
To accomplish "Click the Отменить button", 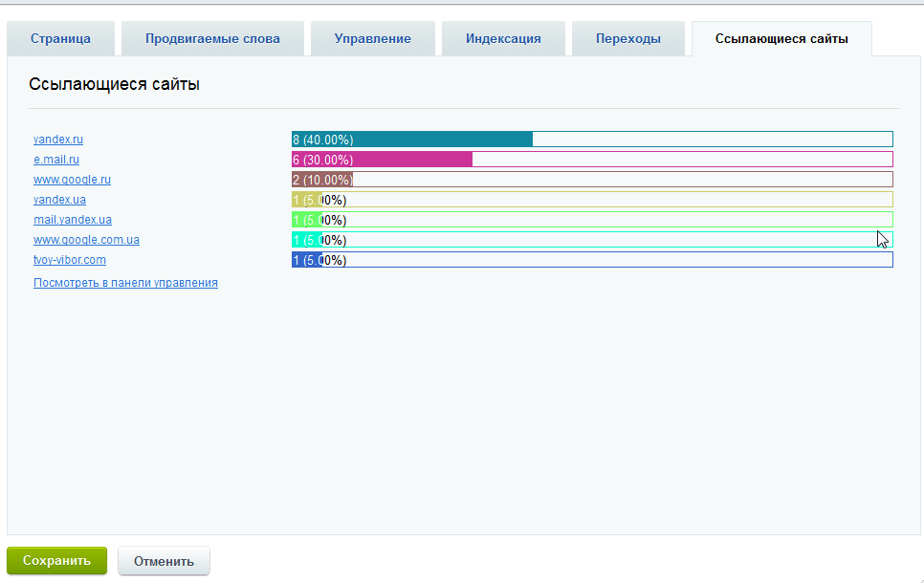I will 164,561.
